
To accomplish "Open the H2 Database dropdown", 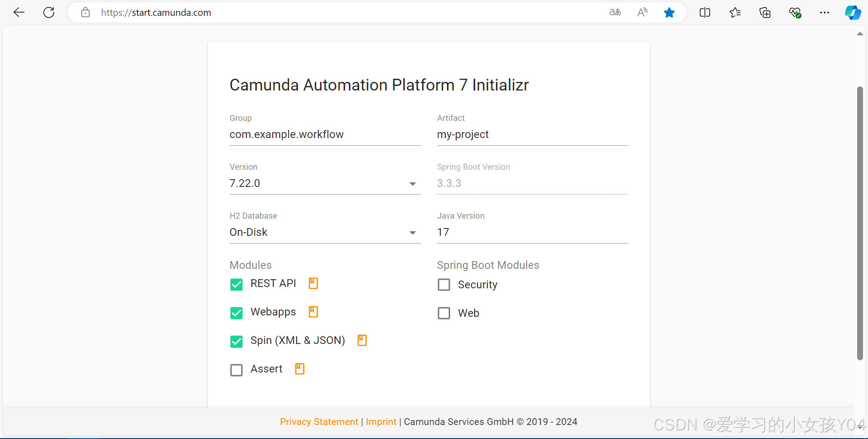I will click(412, 233).
